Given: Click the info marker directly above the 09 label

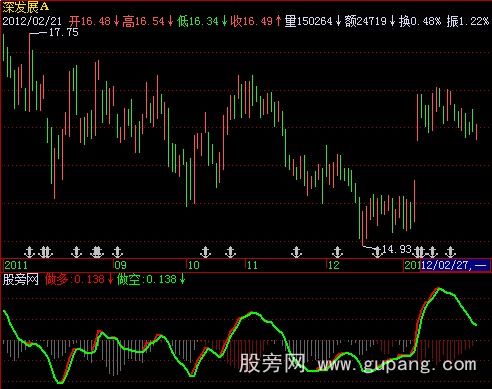Looking at the screenshot, I should [117, 252].
